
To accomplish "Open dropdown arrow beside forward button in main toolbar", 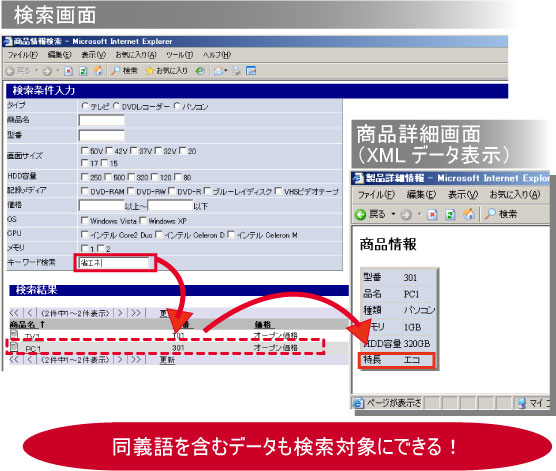I will [57, 71].
